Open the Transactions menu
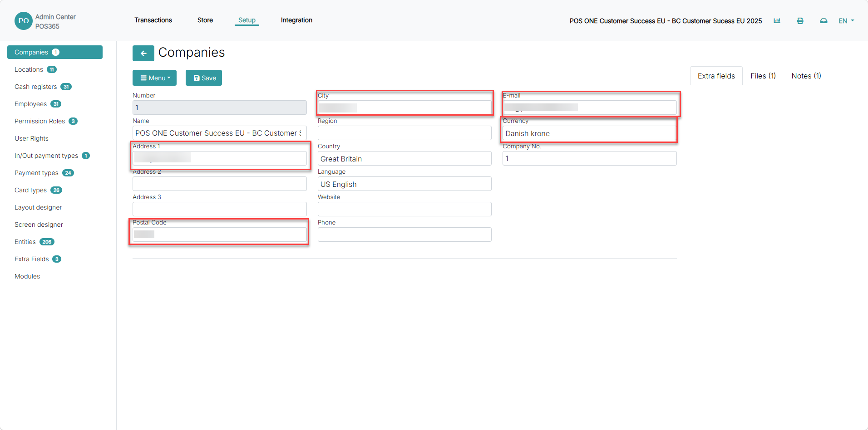Viewport: 868px width, 430px height. [153, 20]
